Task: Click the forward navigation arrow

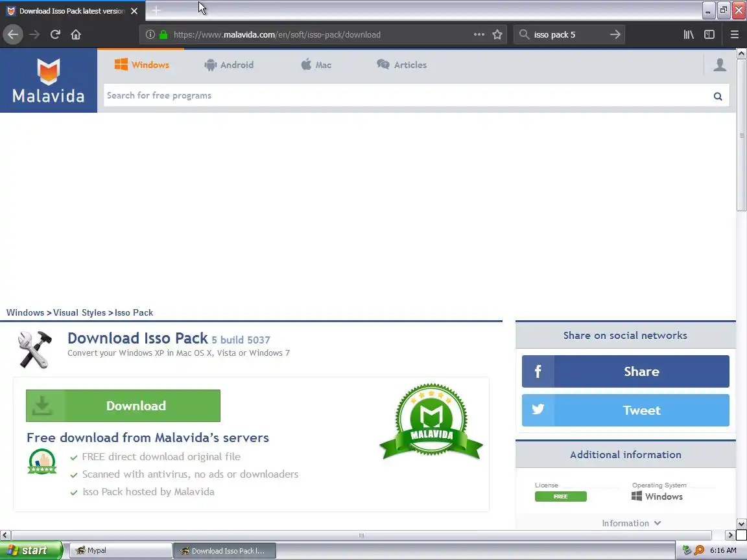Action: click(34, 34)
